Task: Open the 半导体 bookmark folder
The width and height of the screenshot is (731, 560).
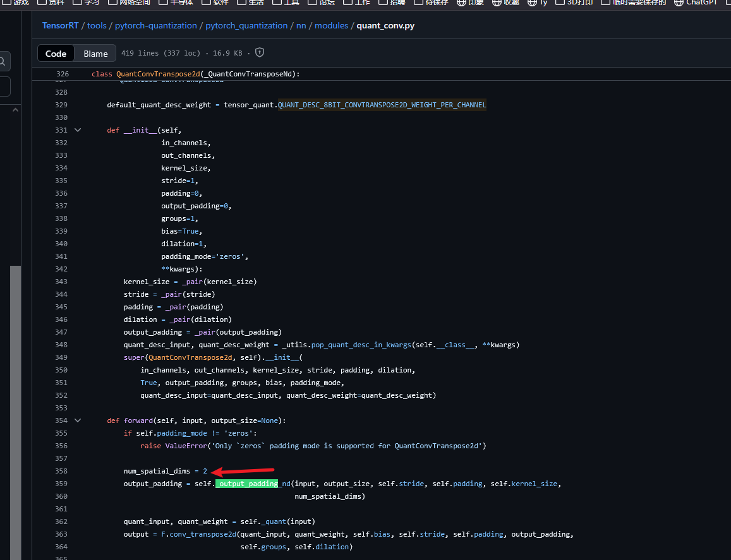Action: click(x=176, y=3)
